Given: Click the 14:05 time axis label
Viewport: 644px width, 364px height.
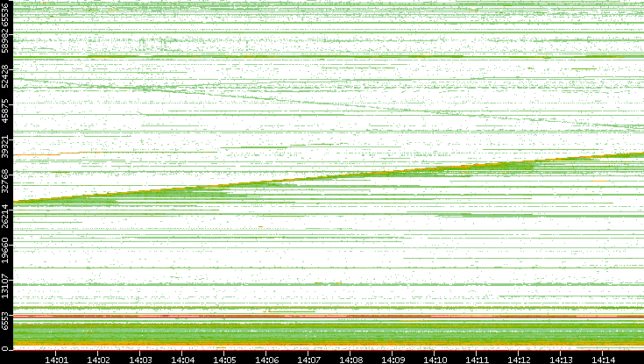Looking at the screenshot, I should [x=224, y=360].
